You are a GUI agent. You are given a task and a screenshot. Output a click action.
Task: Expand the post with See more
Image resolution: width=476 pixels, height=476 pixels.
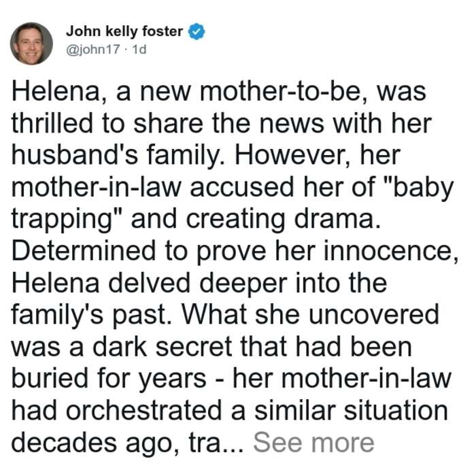313,443
